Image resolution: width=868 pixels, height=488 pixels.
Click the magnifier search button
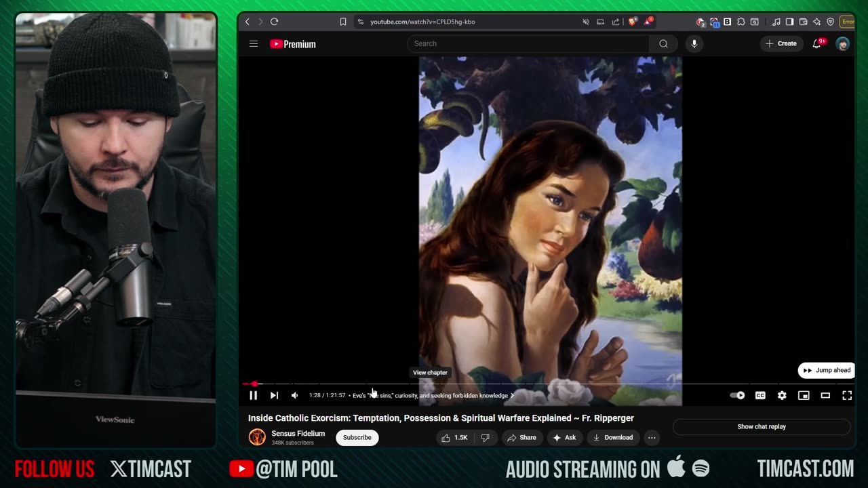pyautogui.click(x=663, y=43)
